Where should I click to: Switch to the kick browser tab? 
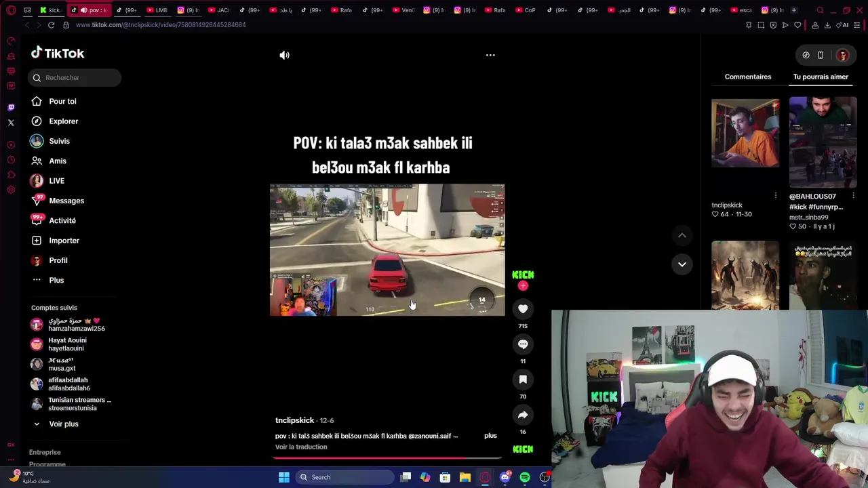[50, 10]
